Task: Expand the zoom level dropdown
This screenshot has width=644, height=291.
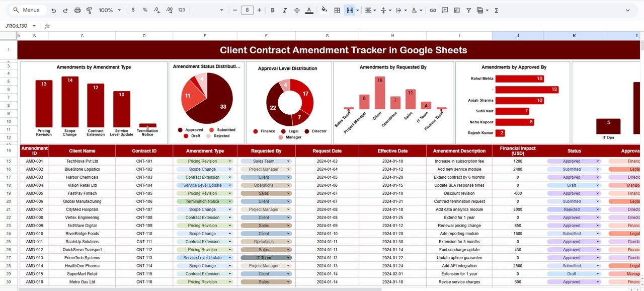Action: coord(119,10)
